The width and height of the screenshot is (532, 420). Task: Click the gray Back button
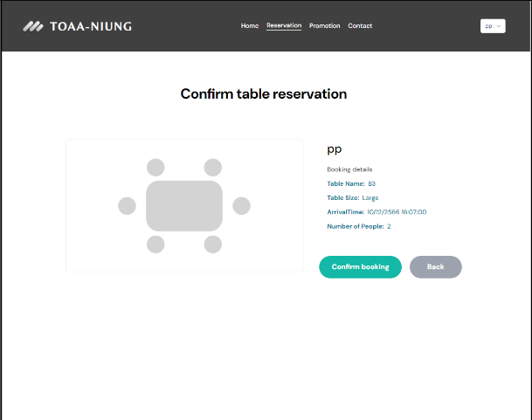pos(435,266)
